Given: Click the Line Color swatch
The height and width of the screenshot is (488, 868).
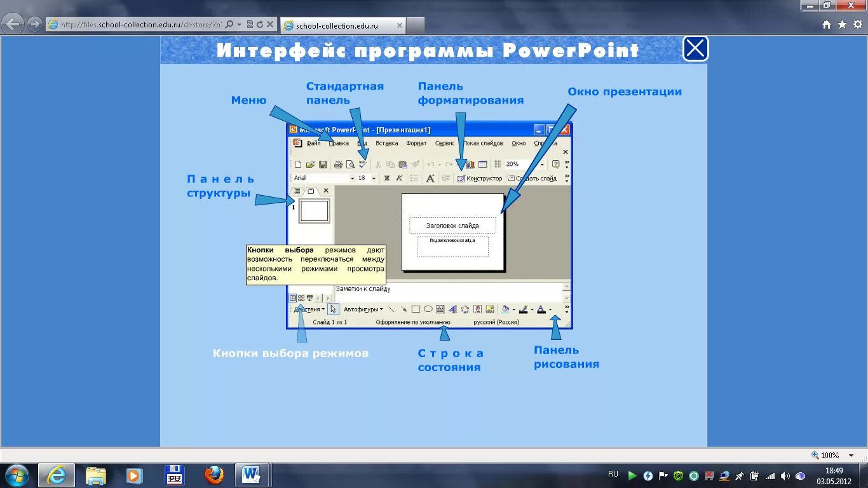Looking at the screenshot, I should pos(524,309).
